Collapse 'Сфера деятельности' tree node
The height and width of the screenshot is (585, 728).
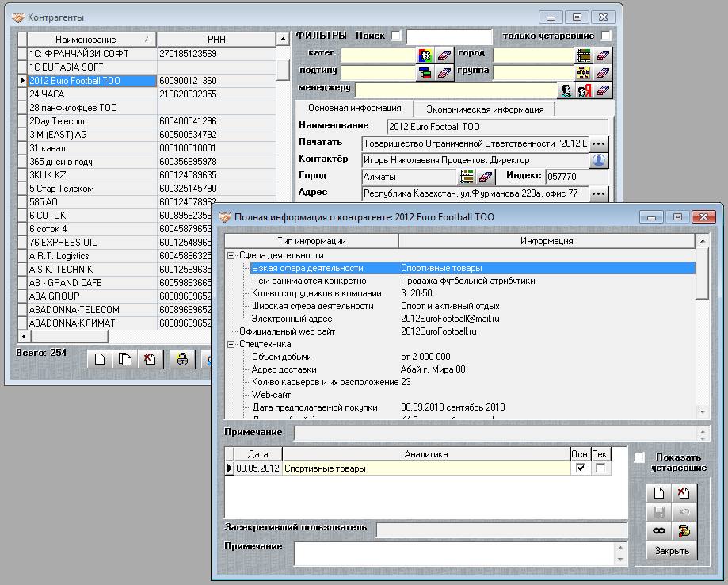point(231,255)
